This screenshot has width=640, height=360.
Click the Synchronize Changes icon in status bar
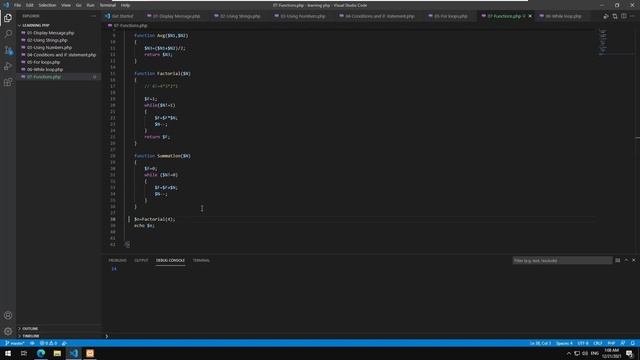[32, 343]
